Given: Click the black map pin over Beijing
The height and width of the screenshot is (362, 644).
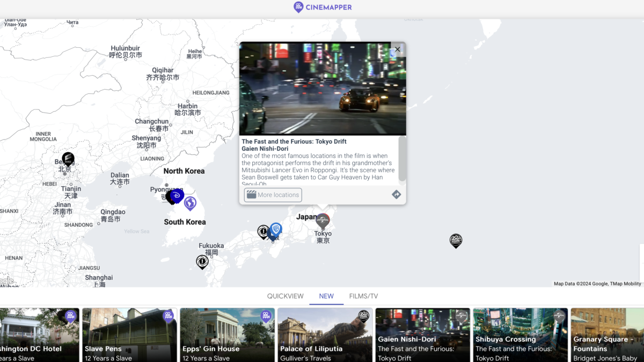Looking at the screenshot, I should (68, 158).
